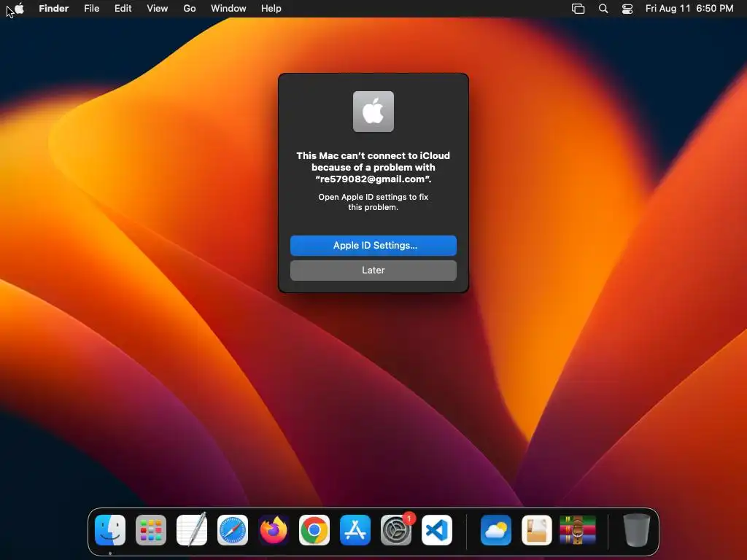Open the WinRAR books icon in Dock

tap(578, 530)
